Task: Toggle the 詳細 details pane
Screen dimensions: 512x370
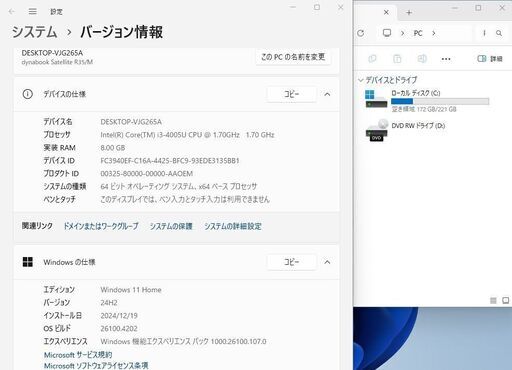Action: pos(490,59)
